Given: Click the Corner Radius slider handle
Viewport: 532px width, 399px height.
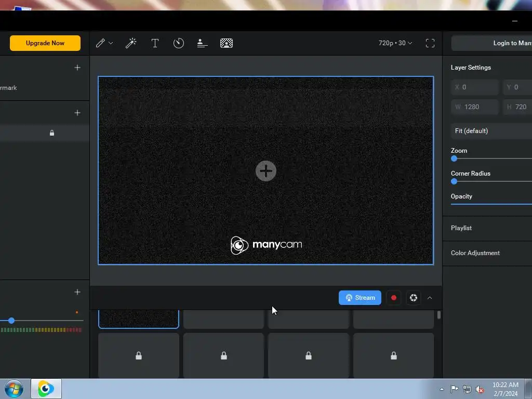Looking at the screenshot, I should [454, 181].
